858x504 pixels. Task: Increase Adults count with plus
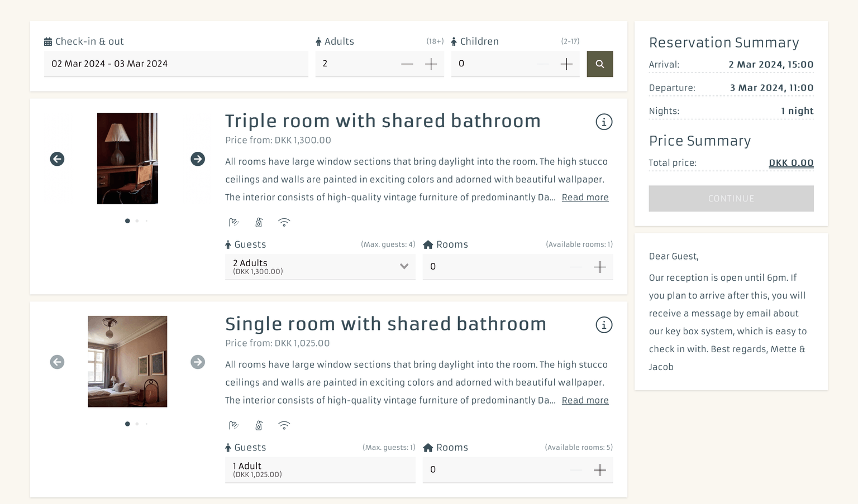point(431,64)
